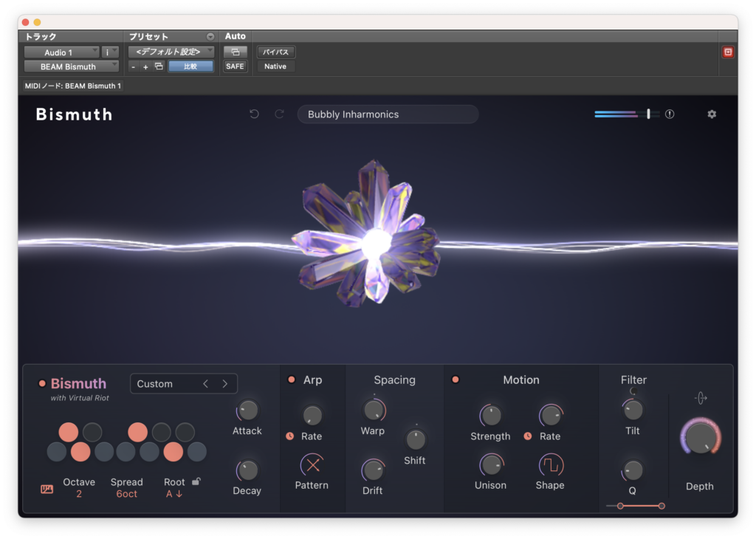756x539 pixels.
Task: Open the Custom scale dropdown
Action: pos(184,384)
